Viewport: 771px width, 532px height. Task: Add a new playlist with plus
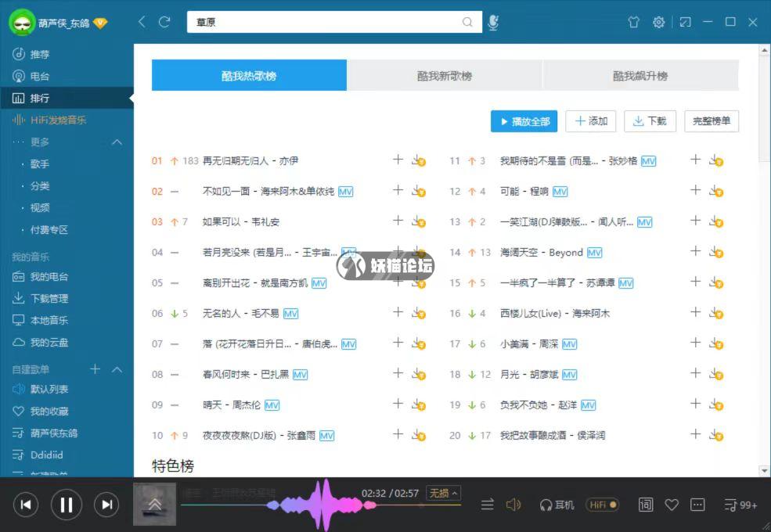(95, 368)
